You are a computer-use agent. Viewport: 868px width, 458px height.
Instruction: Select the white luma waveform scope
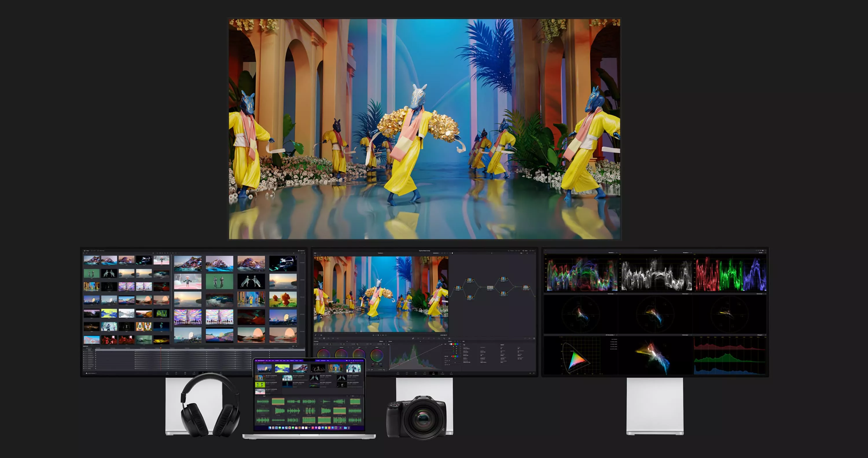656,274
